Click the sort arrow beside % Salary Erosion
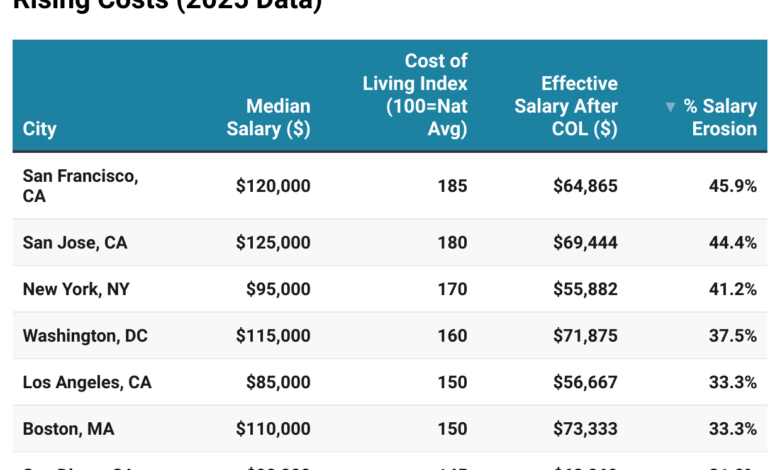Screen dimensions: 780x470 pos(671,107)
